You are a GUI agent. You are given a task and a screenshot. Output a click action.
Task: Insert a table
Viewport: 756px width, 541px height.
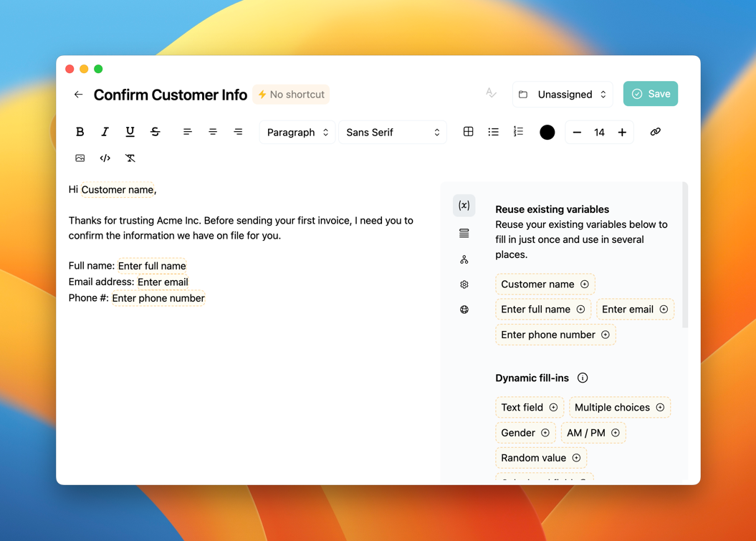point(468,132)
